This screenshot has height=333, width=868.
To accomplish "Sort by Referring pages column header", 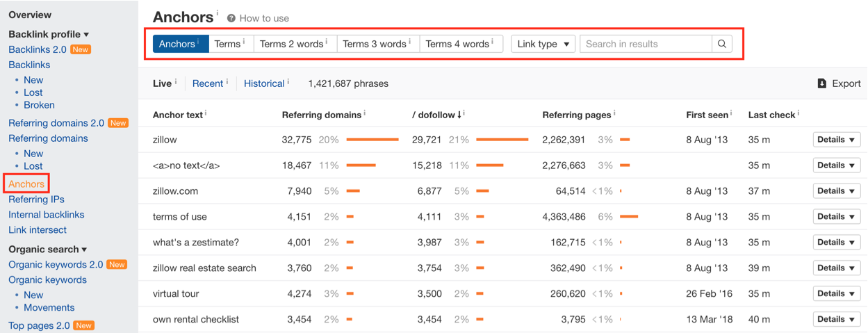I will pyautogui.click(x=577, y=115).
